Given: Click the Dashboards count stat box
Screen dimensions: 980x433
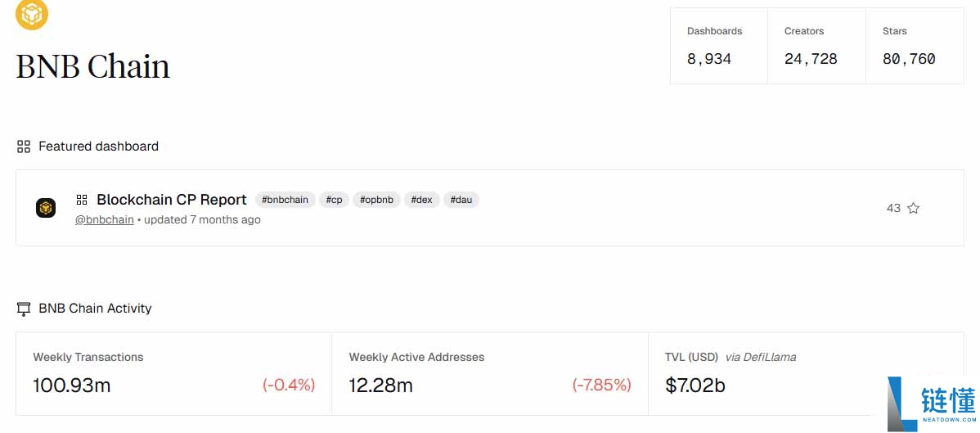Looking at the screenshot, I should (x=718, y=46).
